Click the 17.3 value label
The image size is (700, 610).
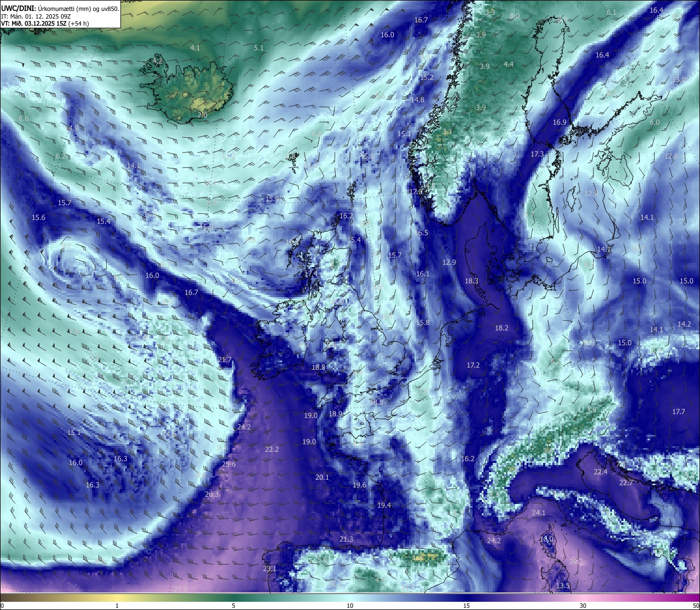coord(537,154)
